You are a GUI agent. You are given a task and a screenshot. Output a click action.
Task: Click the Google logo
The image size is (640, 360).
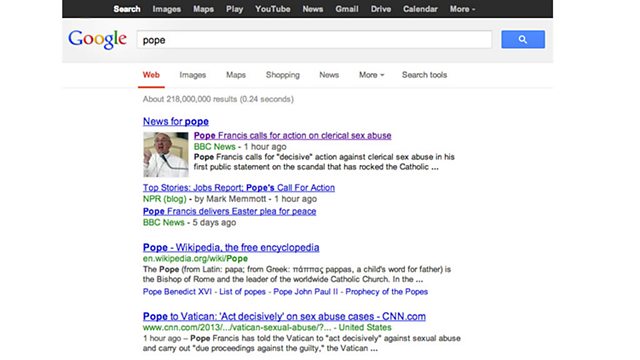[97, 40]
